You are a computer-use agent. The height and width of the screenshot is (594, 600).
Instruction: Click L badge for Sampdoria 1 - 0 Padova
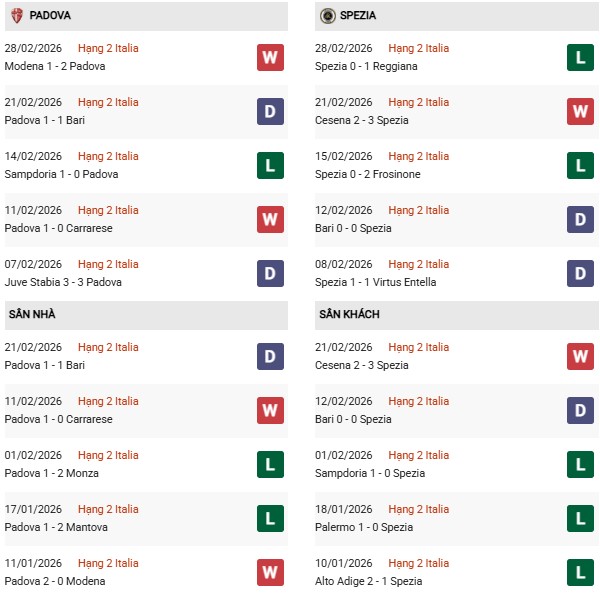click(x=270, y=165)
